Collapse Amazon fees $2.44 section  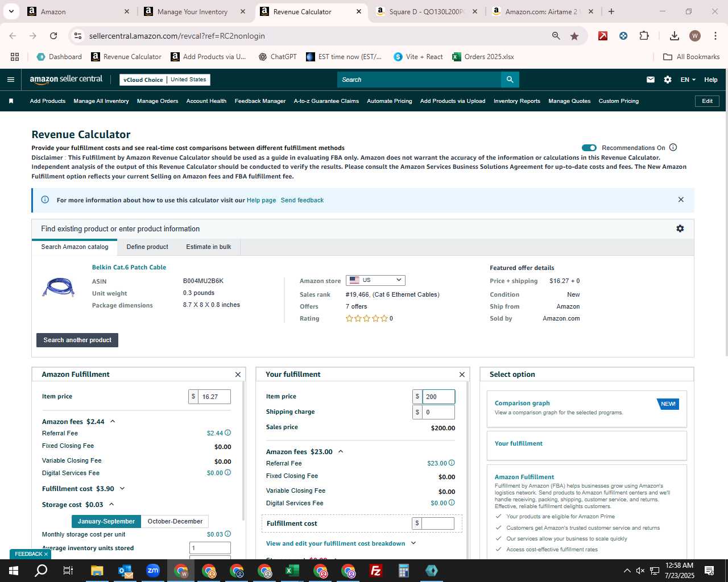pyautogui.click(x=113, y=421)
